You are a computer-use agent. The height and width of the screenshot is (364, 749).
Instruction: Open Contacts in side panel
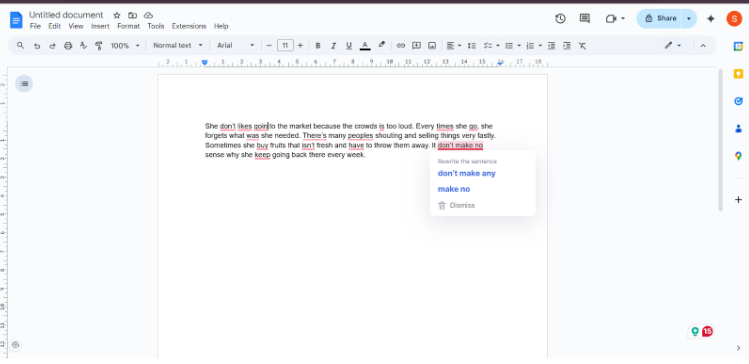pos(738,128)
